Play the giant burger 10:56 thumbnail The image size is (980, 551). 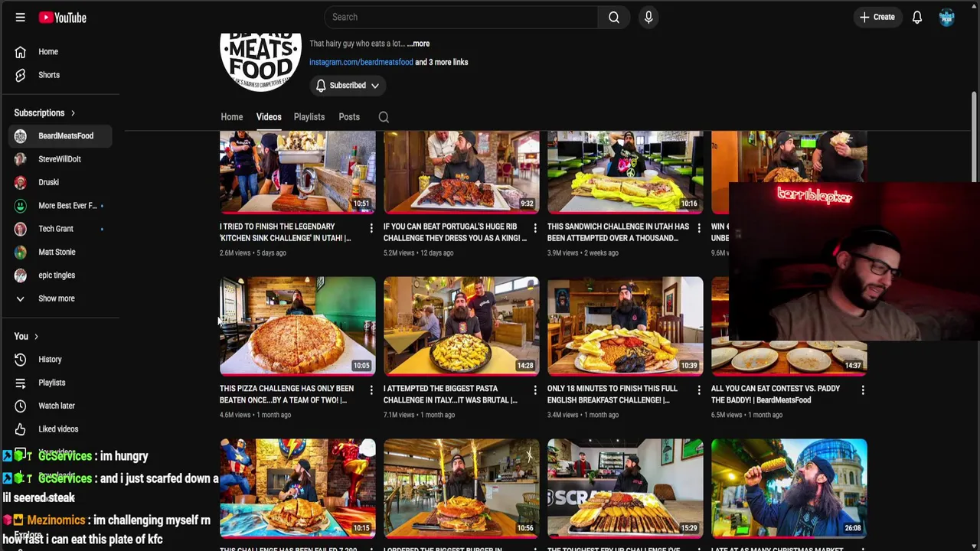(x=462, y=488)
